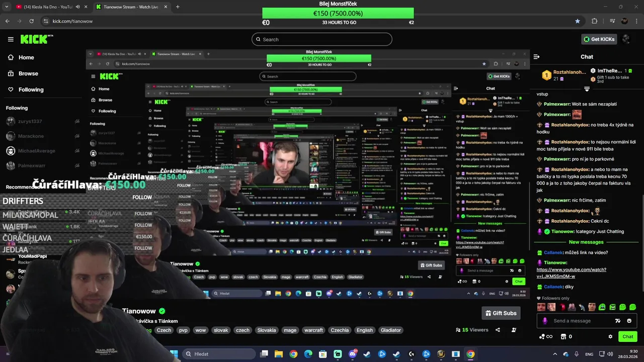Bookmark this page with the star icon
Image resolution: width=644 pixels, height=362 pixels.
[578, 21]
